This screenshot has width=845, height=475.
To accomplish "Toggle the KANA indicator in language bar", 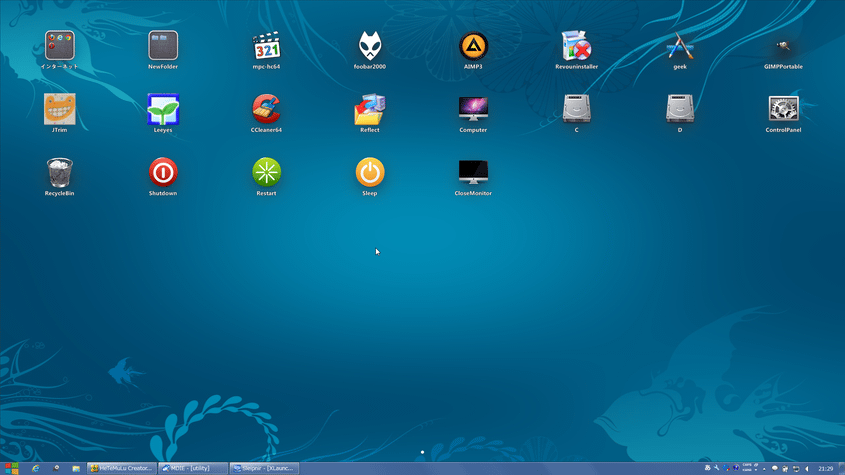I will pos(746,470).
